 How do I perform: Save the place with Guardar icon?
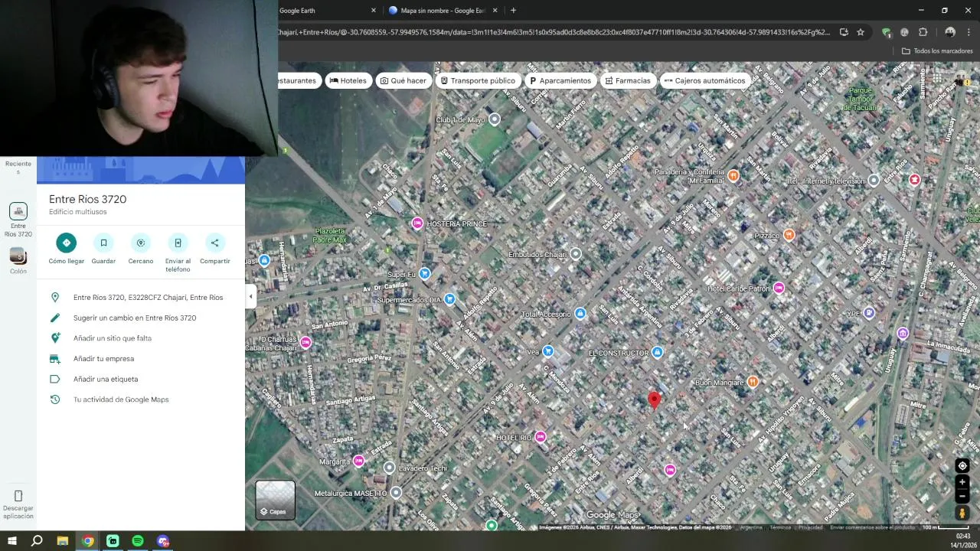coord(103,243)
